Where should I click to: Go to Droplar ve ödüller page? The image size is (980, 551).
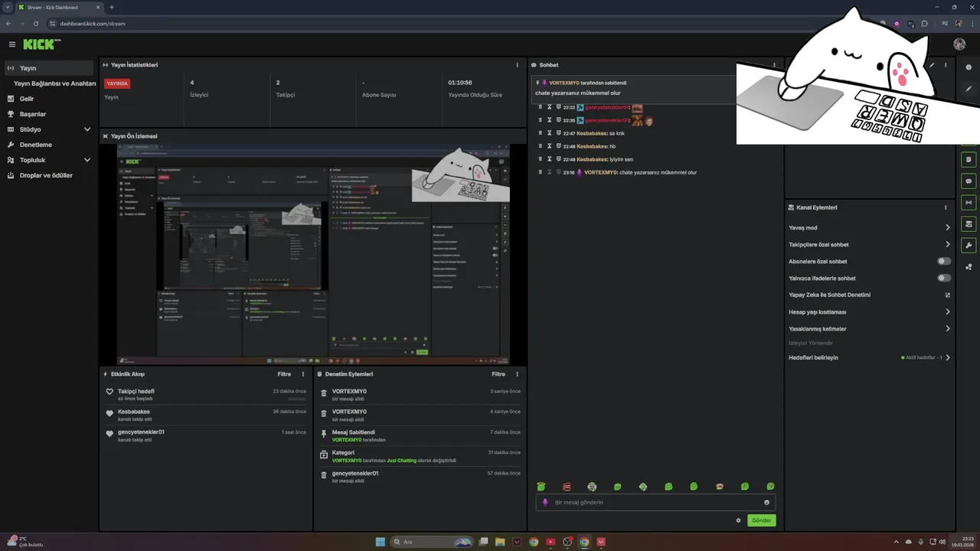tap(46, 175)
